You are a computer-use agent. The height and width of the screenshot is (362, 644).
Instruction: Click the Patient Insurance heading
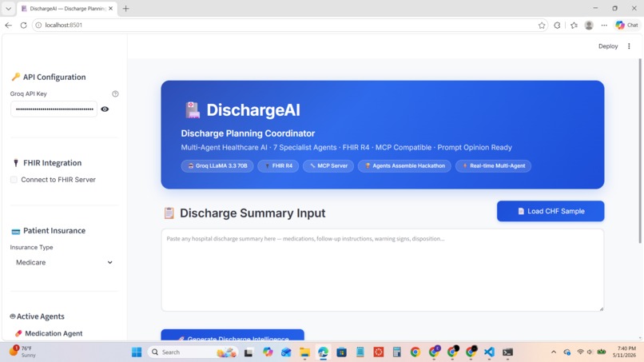click(49, 230)
